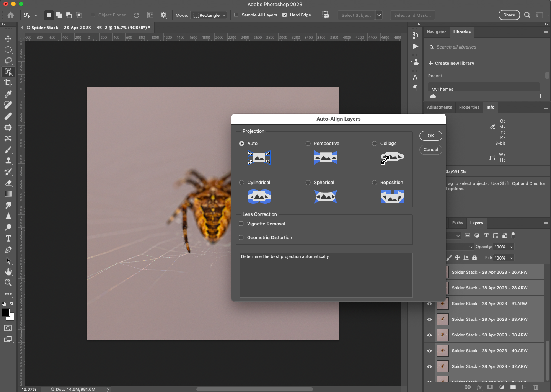Click OK in Auto-Align Layers dialog
Viewport: 551px width, 392px height.
point(431,136)
